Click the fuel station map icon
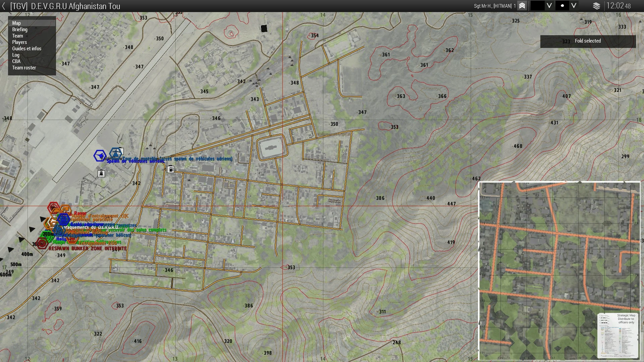The width and height of the screenshot is (644, 362). 171,169
